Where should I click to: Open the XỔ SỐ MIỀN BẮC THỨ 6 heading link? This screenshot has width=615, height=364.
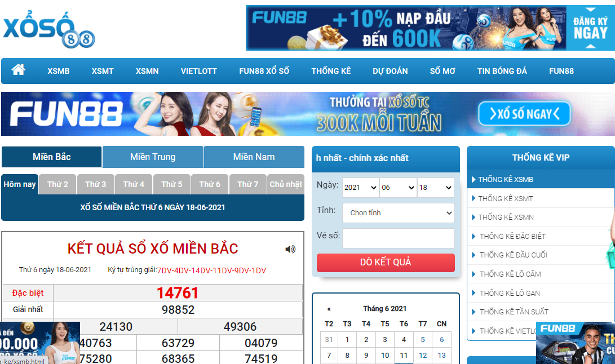(153, 207)
